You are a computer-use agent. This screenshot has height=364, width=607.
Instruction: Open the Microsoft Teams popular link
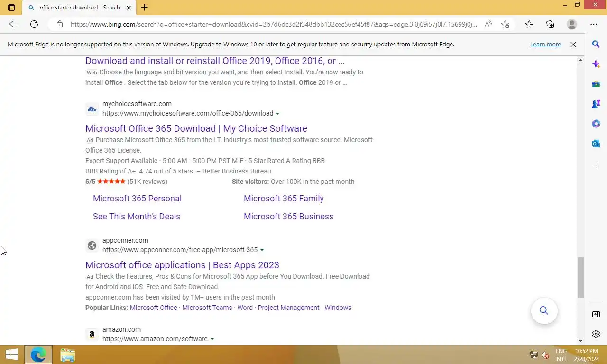207,308
